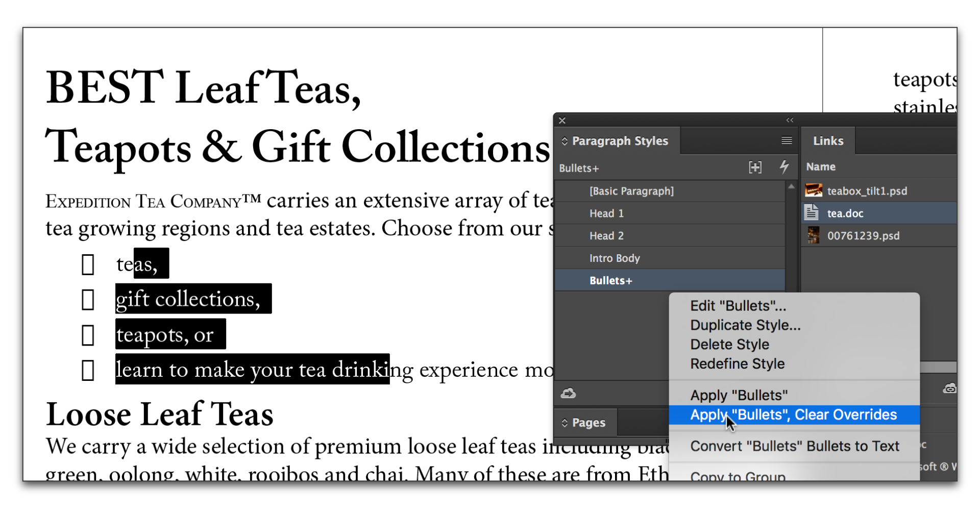This screenshot has width=980, height=508.
Task: Select tea.doc link name
Action: point(845,213)
